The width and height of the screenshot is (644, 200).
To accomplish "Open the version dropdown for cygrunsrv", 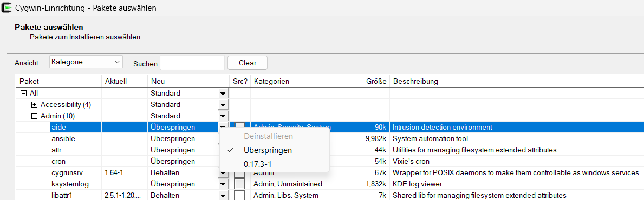I will coord(223,173).
